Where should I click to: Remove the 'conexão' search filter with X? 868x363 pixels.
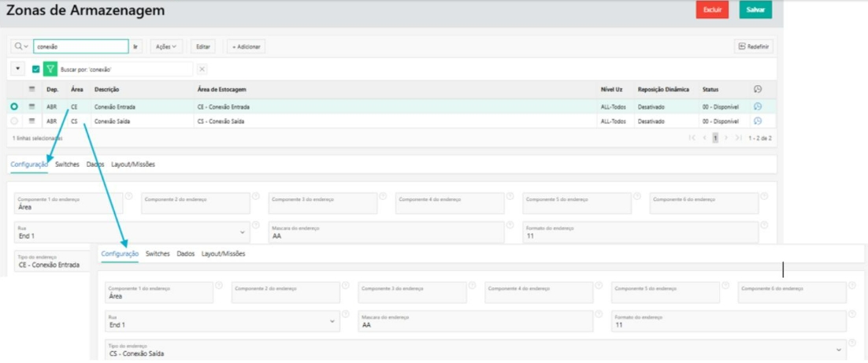point(202,69)
